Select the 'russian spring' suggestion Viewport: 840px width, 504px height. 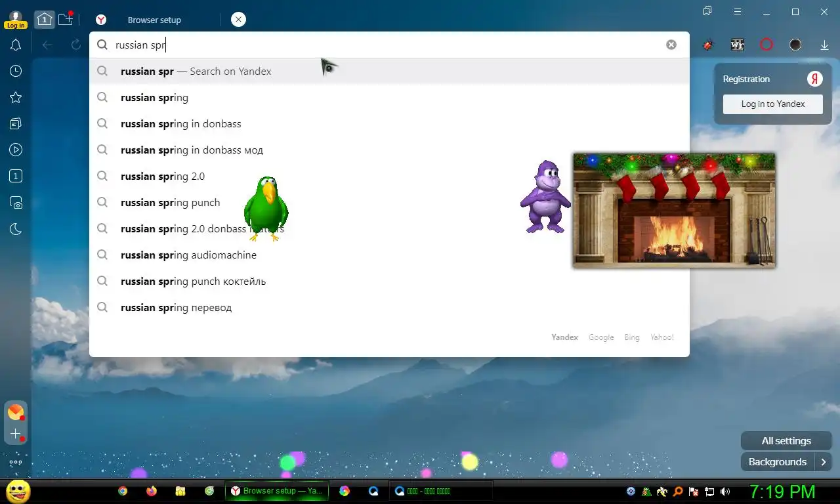[389, 97]
